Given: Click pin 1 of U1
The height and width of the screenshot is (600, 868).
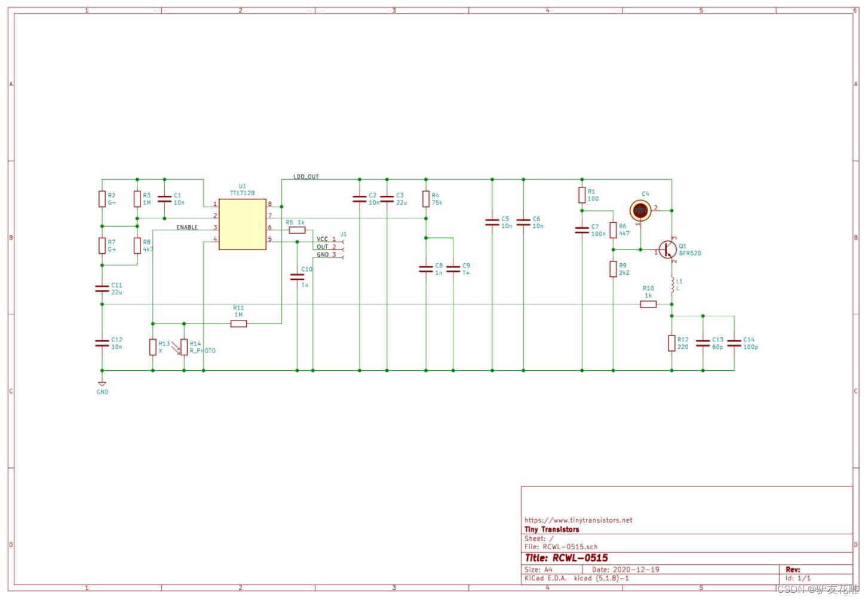Looking at the screenshot, I should point(215,204).
